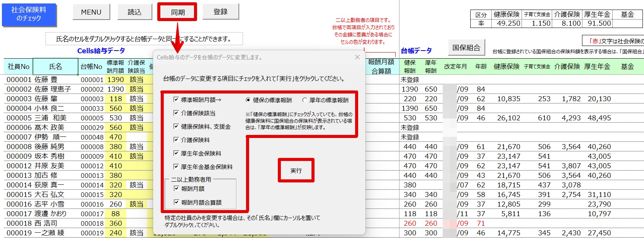Select employee name 三浦 和美
644x238 pixels.
coord(51,118)
